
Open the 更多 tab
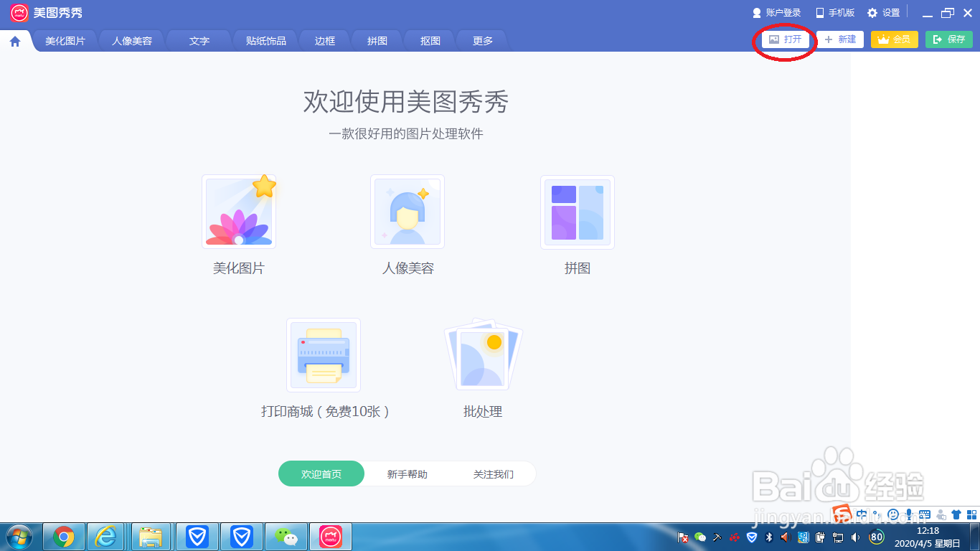483,41
